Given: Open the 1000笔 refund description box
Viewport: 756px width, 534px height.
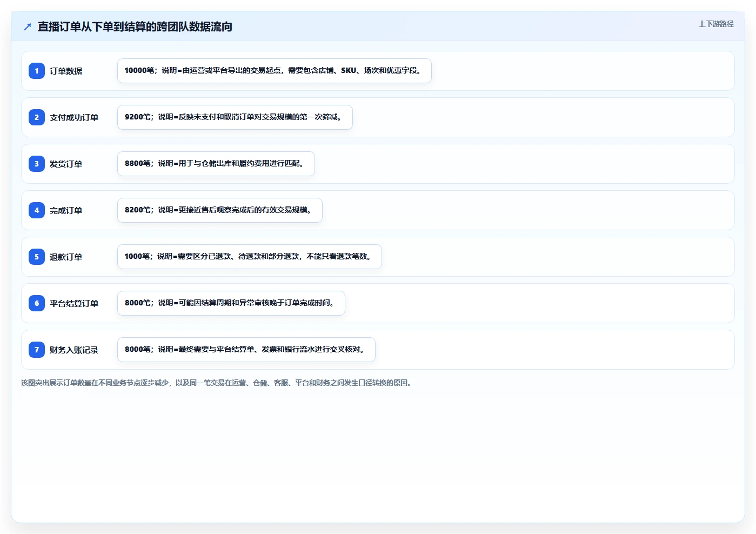Looking at the screenshot, I should [250, 257].
